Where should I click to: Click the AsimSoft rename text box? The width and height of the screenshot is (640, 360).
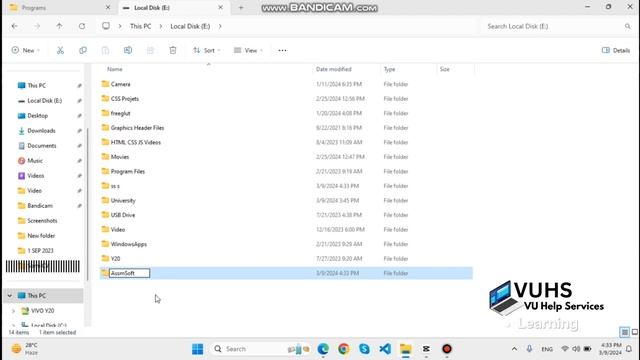point(129,273)
